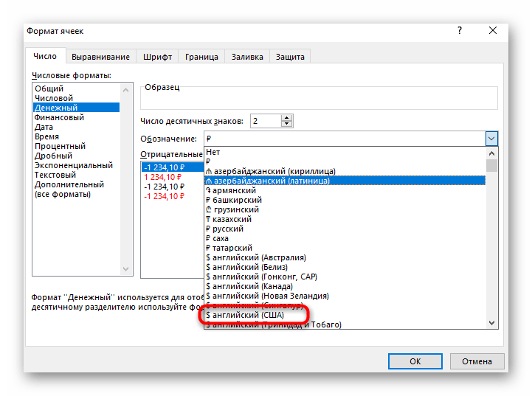Viewport: 532px width, 396px height.
Task: Select Дробный number format
Action: pyautogui.click(x=76, y=156)
